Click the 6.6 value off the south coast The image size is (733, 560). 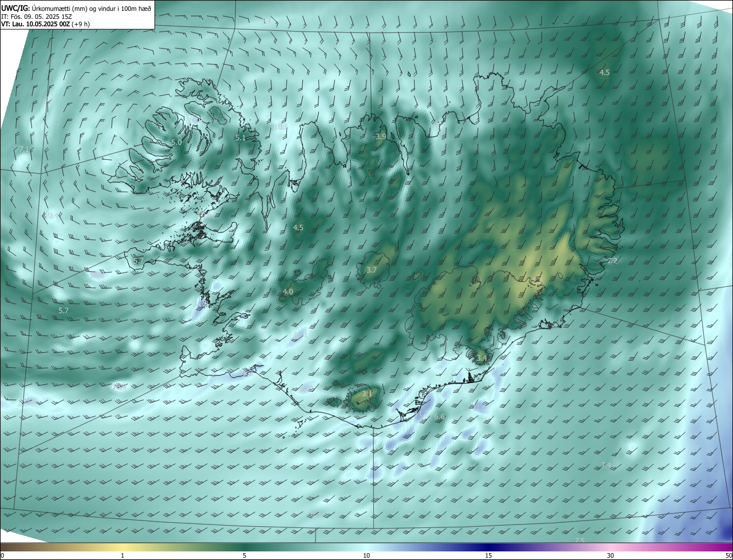[439, 417]
